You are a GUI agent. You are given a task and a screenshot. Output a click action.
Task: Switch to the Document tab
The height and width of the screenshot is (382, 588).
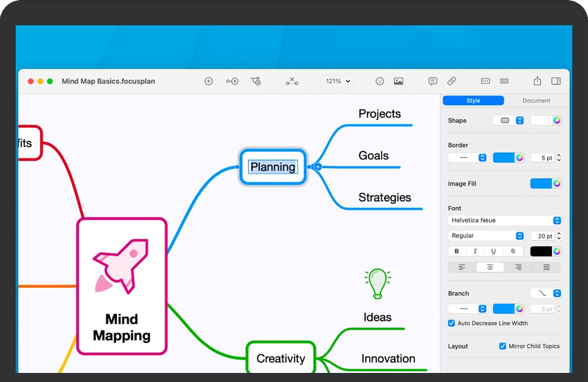536,101
